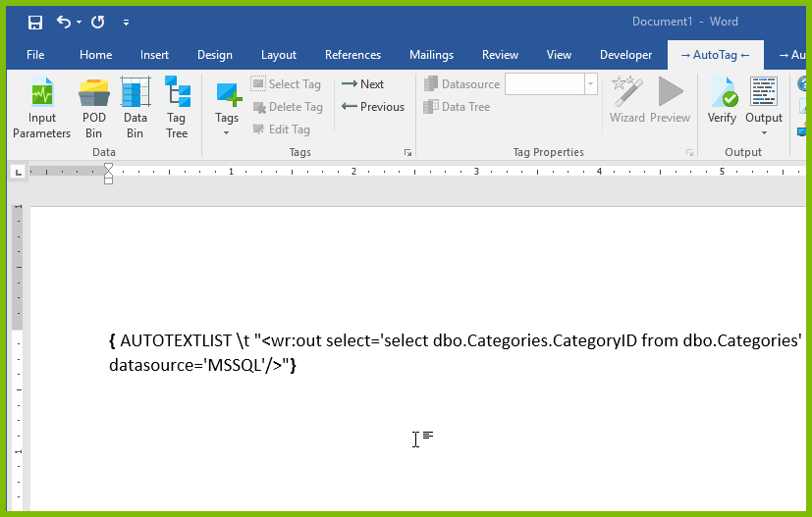Go to the Design tab

214,55
